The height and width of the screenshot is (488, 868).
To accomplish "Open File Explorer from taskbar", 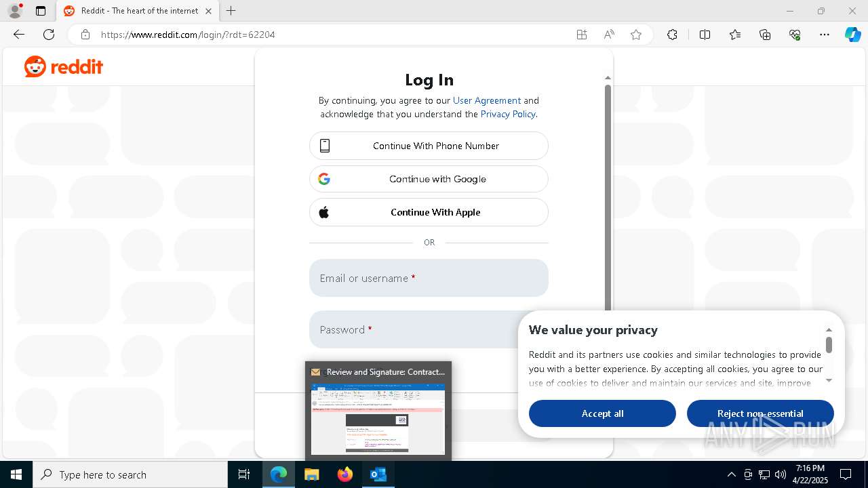I will coord(312,474).
